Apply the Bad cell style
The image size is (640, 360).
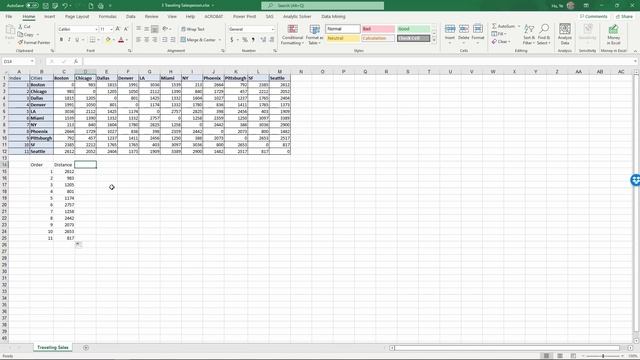coord(378,29)
